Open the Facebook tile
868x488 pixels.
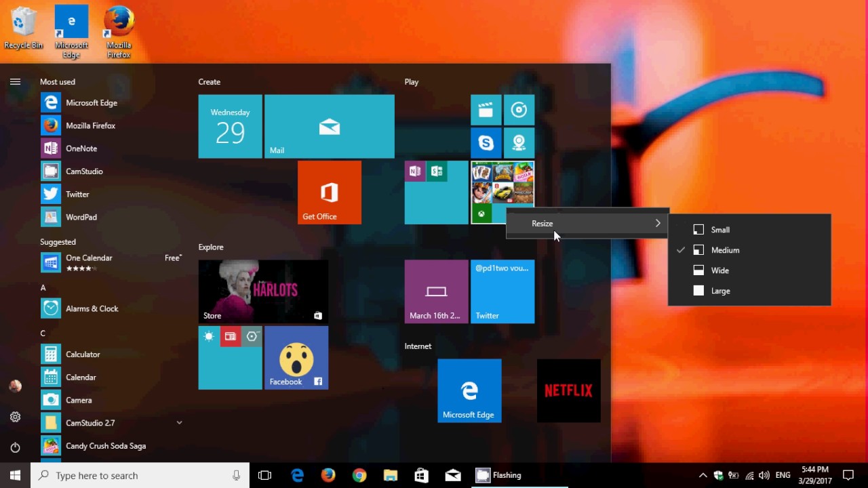click(x=296, y=358)
